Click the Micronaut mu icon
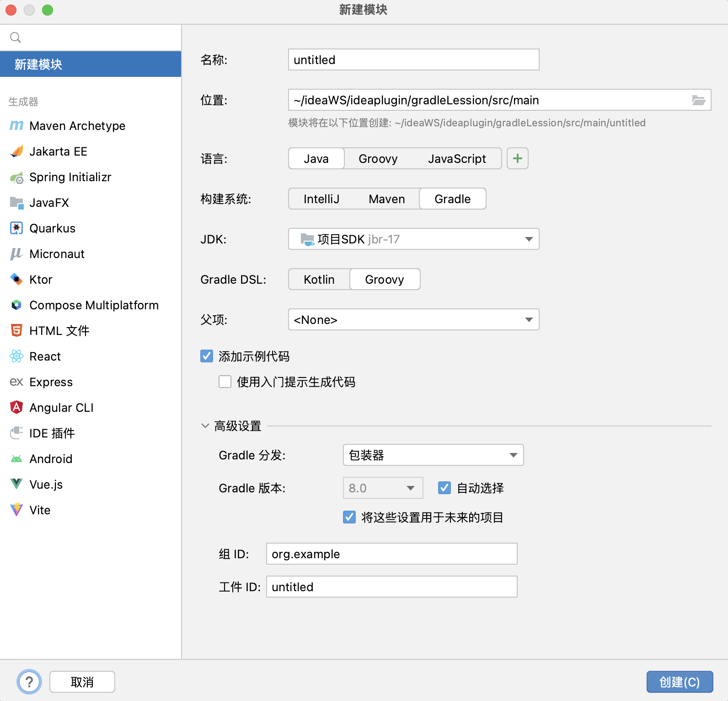The image size is (728, 701). click(x=16, y=254)
